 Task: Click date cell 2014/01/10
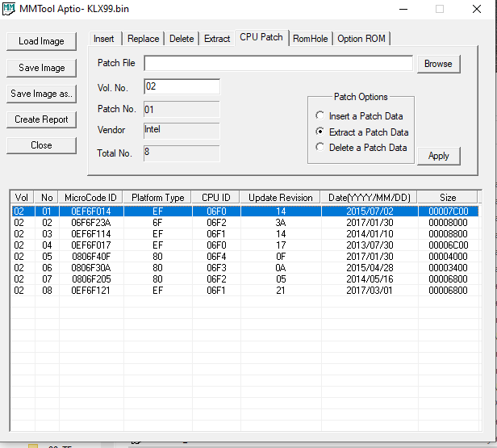tap(370, 234)
